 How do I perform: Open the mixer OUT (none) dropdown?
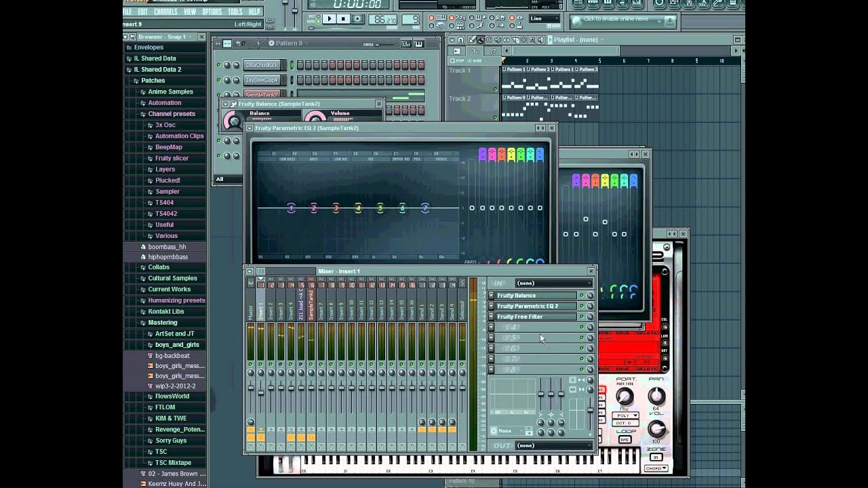tap(554, 445)
